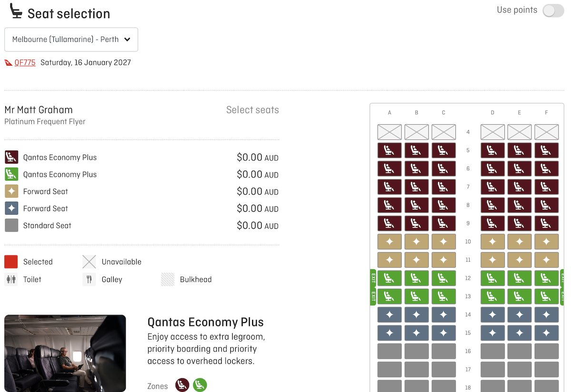Screen dimensions: 571x392
Task: Click the red Selected legend swatch
Action: click(x=11, y=261)
